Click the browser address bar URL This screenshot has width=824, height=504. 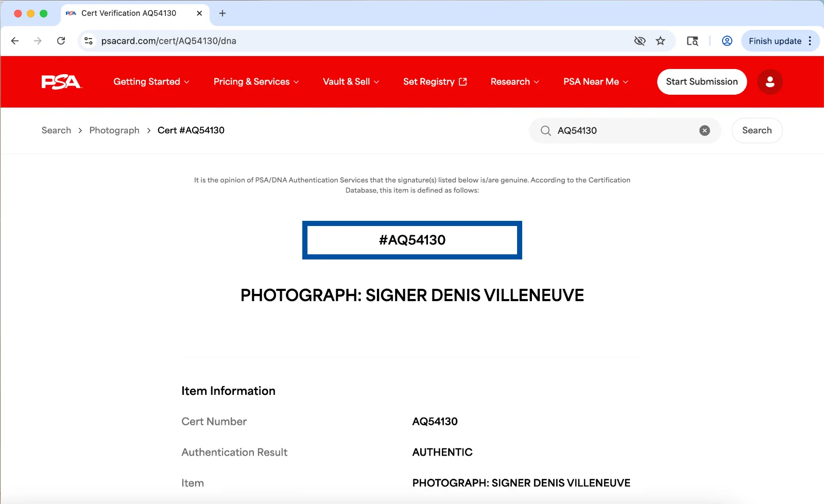coord(168,41)
